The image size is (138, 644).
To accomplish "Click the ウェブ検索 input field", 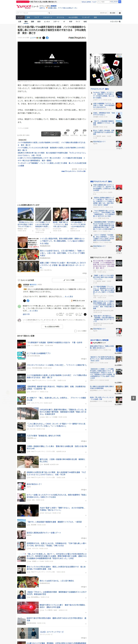I will point(103,2).
